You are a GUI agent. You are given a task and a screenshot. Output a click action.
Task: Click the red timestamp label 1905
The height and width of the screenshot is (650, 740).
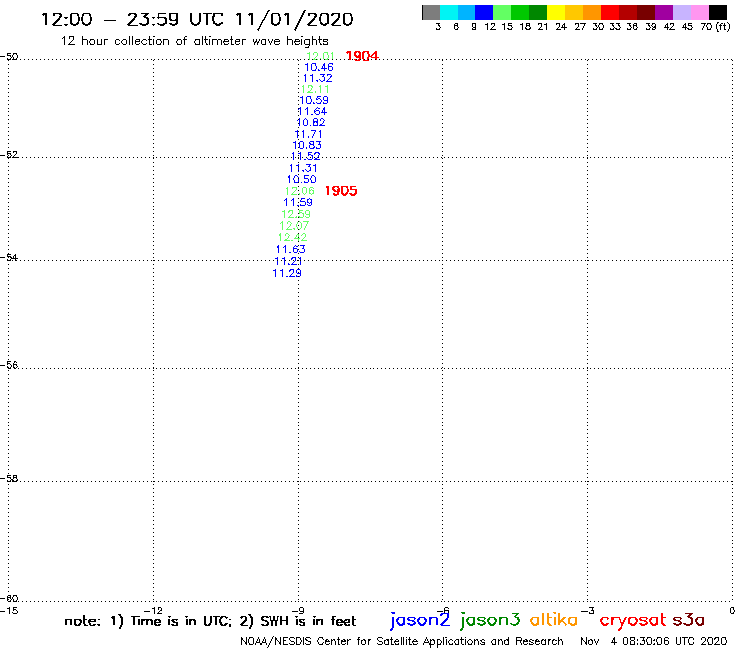click(x=341, y=191)
